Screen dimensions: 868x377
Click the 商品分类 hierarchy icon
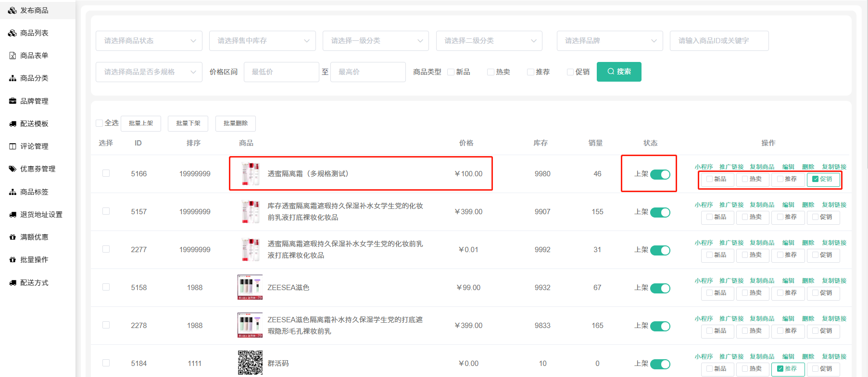pos(13,78)
